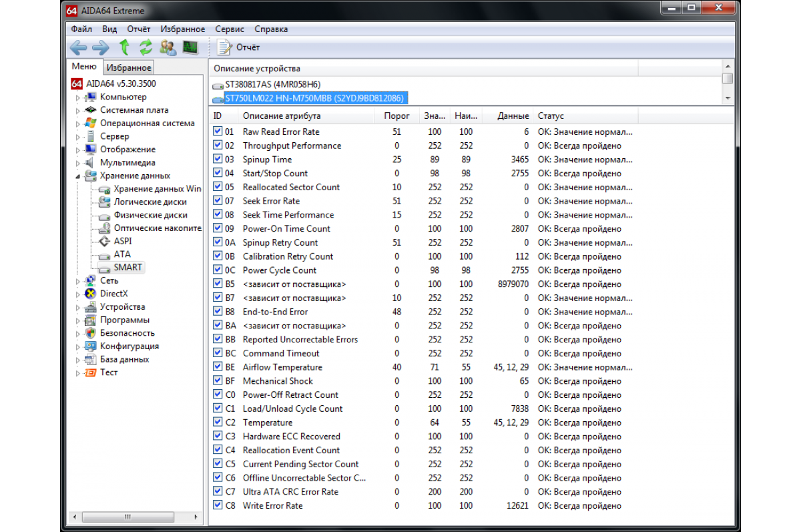Collapse the Хранение данных node
The width and height of the screenshot is (801, 532).
77,176
